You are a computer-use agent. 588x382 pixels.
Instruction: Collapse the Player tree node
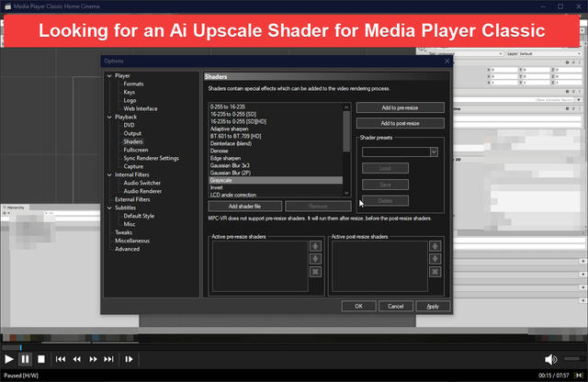pos(109,75)
